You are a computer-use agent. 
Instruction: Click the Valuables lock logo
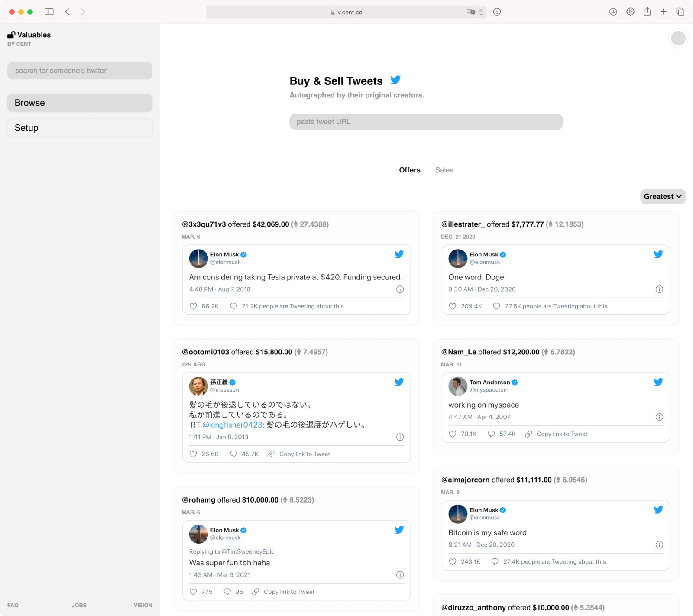(11, 35)
